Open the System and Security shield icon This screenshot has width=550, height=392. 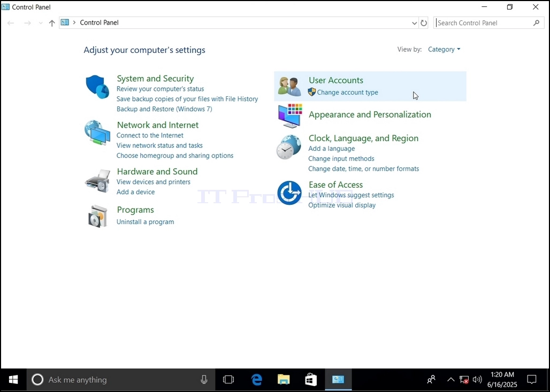[x=97, y=87]
